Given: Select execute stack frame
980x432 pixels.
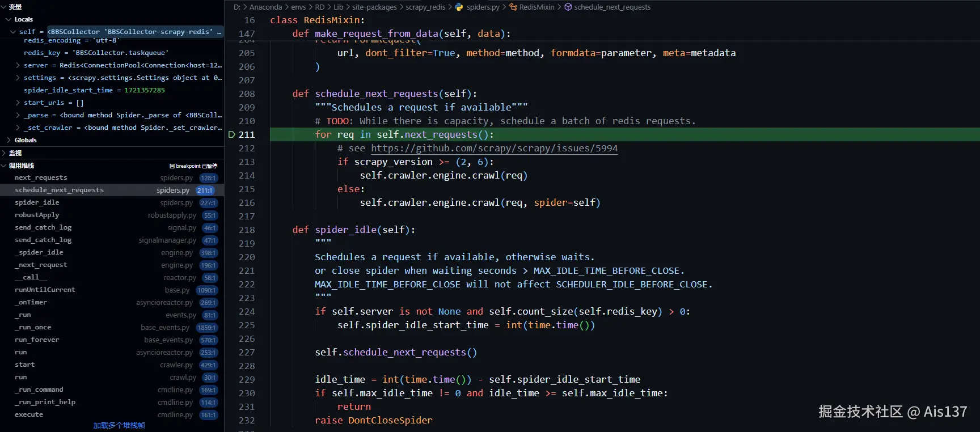Looking at the screenshot, I should tap(112, 414).
